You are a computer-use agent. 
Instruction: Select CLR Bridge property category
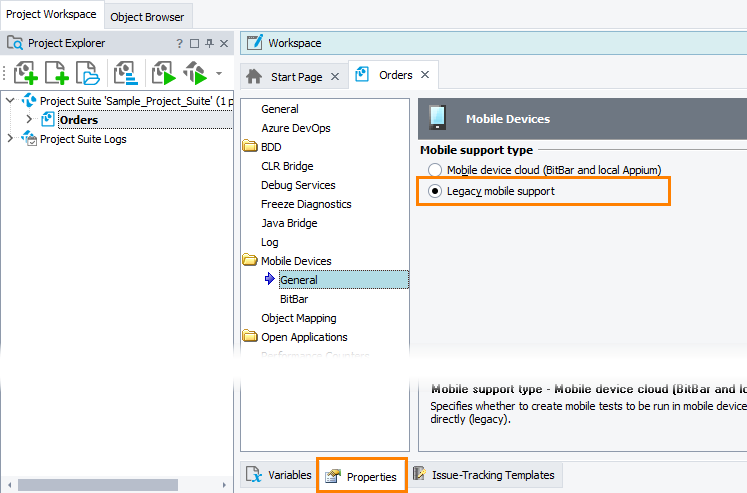[x=287, y=166]
